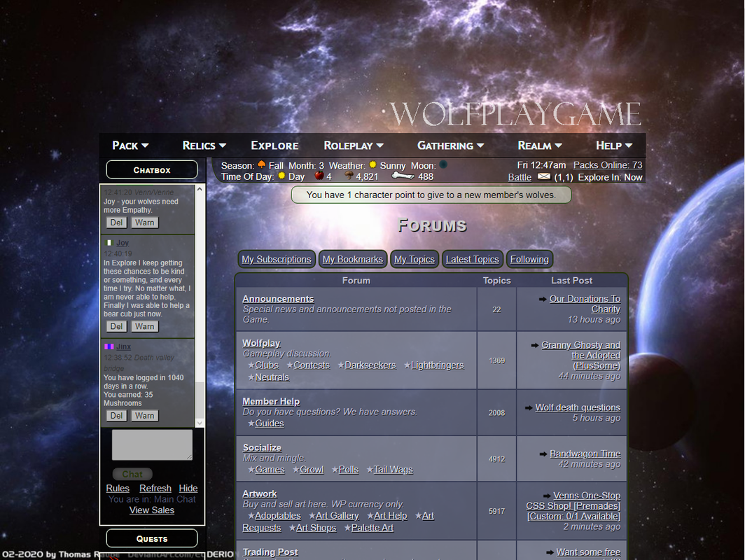Delete Jinx's login streak message
Image resolution: width=745 pixels, height=560 pixels.
tap(116, 416)
